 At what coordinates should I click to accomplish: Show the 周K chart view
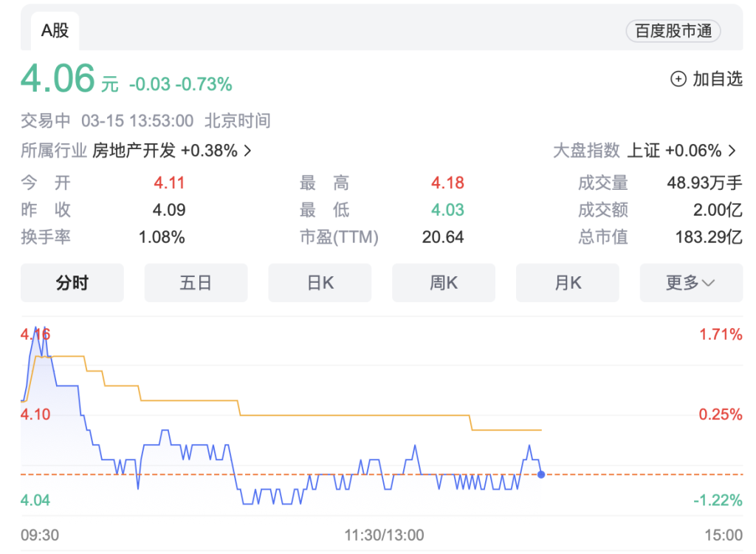444,283
